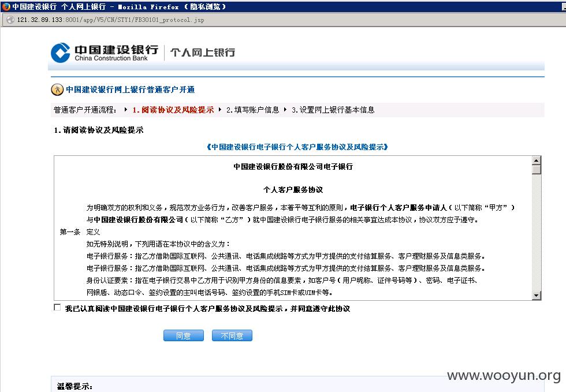This screenshot has height=392, width=566.
Task: Select step 1.阅读协议及风险提示
Action: coord(173,110)
